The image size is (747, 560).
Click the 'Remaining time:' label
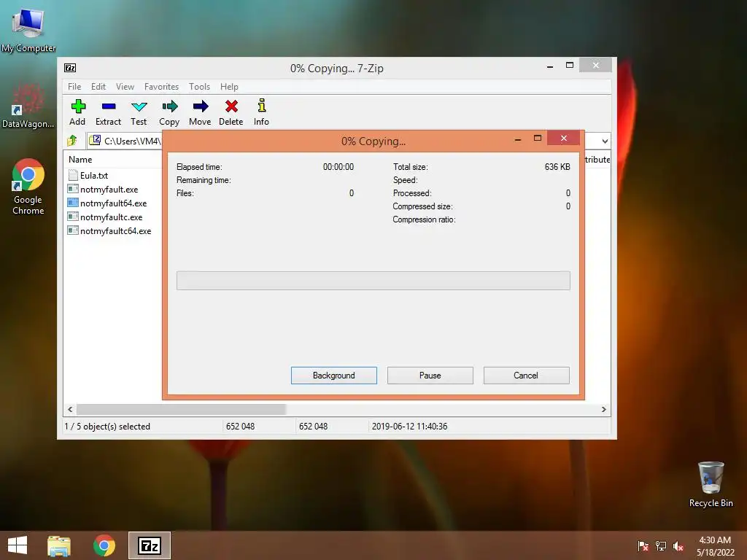click(x=204, y=180)
